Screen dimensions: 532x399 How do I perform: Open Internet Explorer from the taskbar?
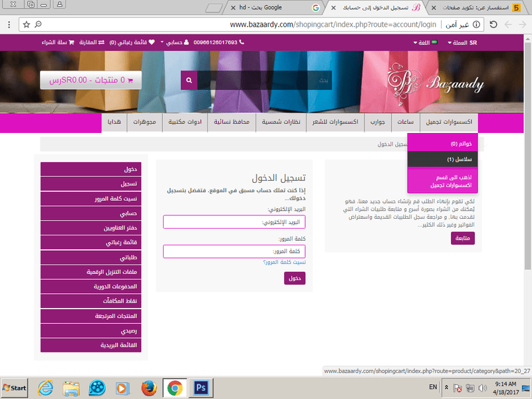[x=45, y=388]
